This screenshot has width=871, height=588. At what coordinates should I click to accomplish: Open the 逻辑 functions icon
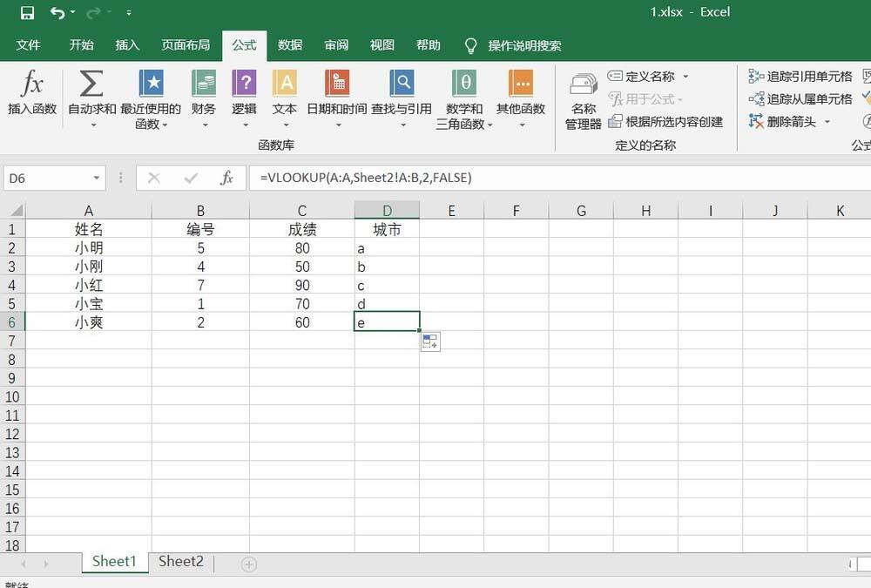click(244, 84)
